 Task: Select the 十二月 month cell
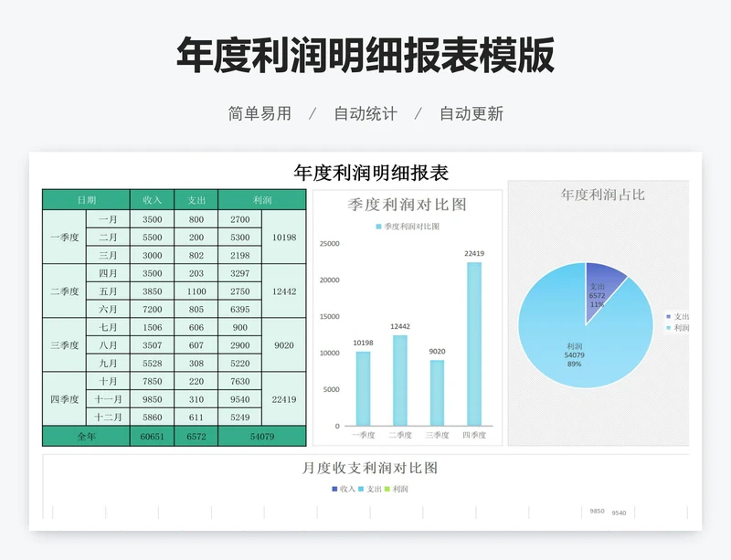(108, 417)
